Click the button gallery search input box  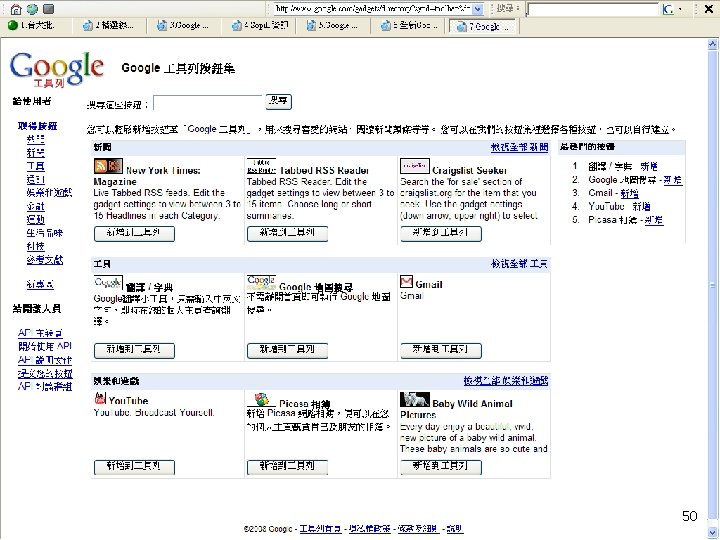point(208,103)
